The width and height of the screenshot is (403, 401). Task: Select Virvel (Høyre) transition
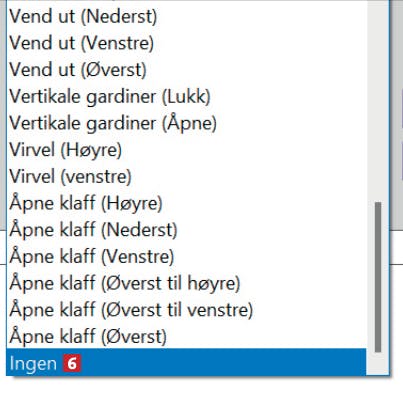point(186,150)
